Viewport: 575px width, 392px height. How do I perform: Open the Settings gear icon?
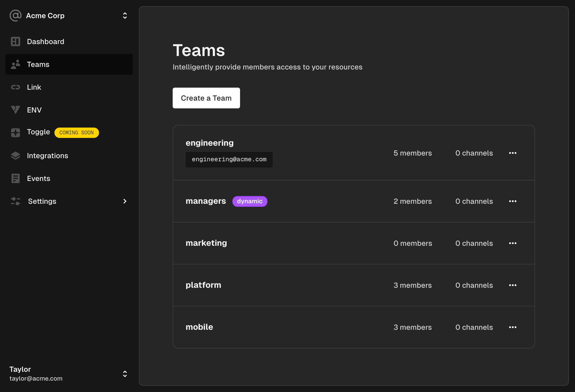pos(15,201)
